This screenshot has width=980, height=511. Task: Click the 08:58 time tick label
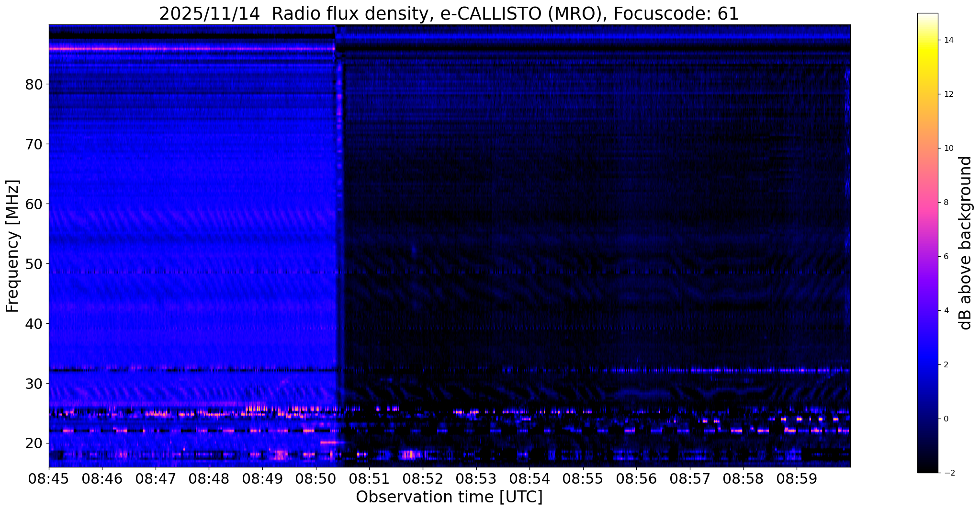743,478
